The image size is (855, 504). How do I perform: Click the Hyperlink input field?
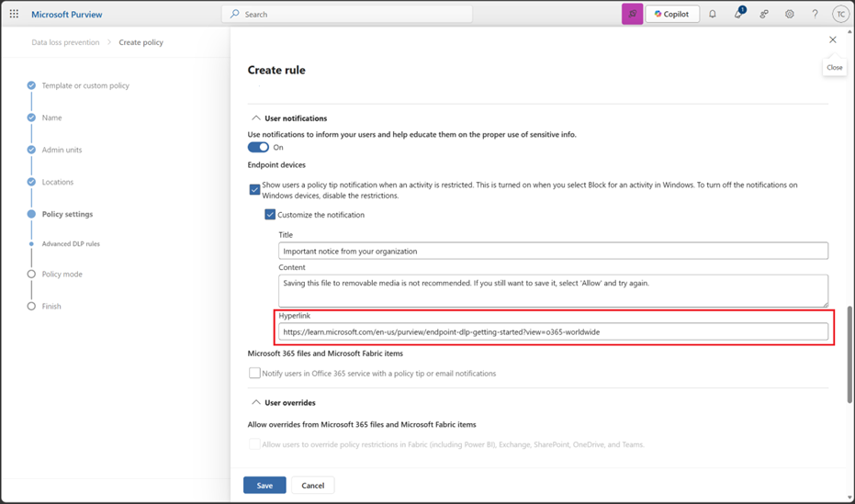point(553,331)
